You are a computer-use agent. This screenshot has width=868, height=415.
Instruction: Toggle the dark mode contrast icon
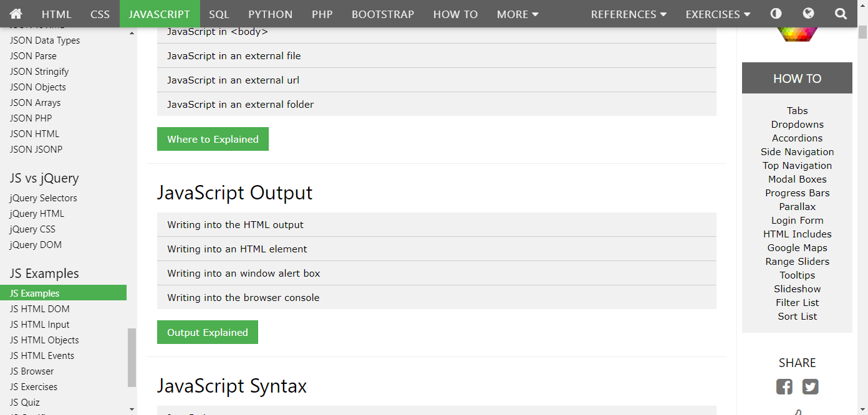coord(776,14)
